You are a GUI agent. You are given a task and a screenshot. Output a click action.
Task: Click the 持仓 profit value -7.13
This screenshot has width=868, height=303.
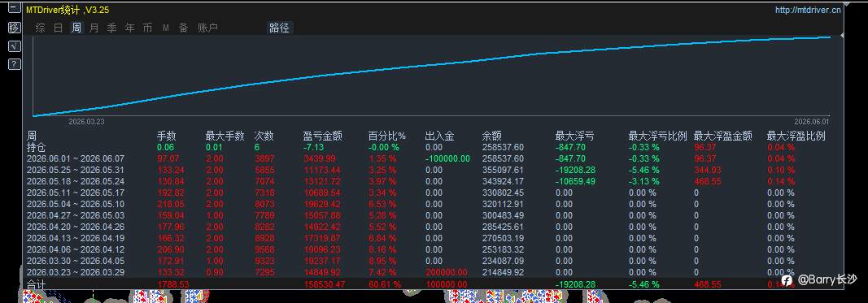(x=312, y=148)
